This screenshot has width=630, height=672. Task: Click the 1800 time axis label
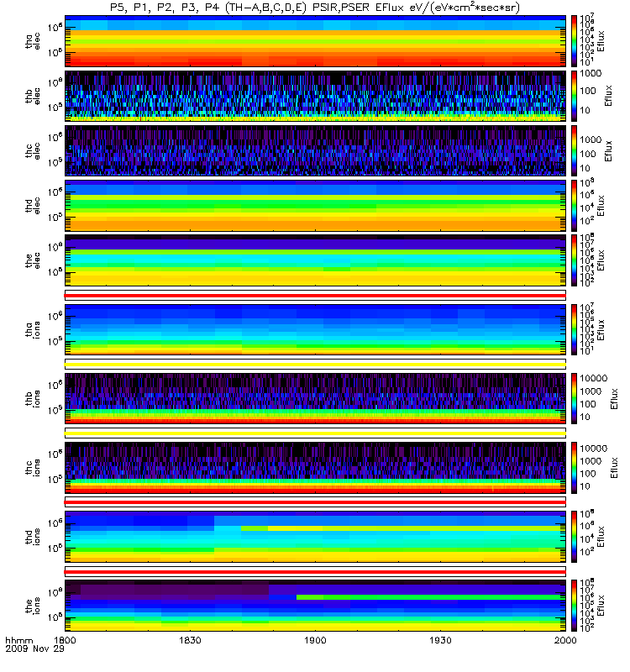point(65,640)
